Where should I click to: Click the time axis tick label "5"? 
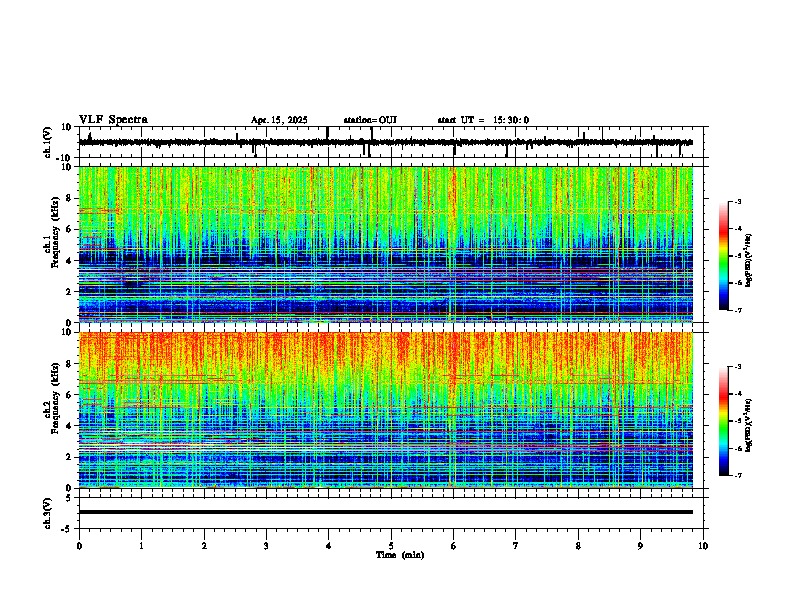pyautogui.click(x=391, y=546)
